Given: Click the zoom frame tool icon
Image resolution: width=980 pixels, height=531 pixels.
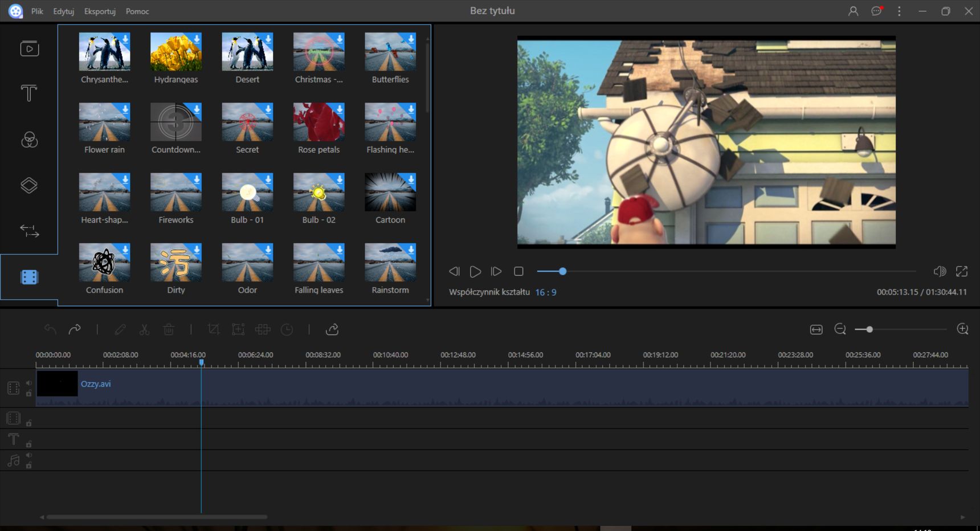Looking at the screenshot, I should pyautogui.click(x=238, y=329).
